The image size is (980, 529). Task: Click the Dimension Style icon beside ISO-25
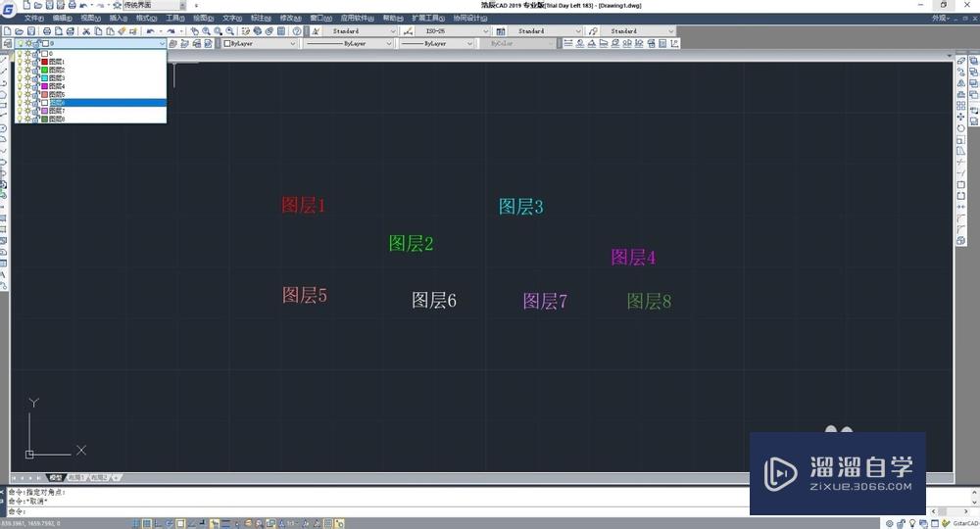[408, 31]
